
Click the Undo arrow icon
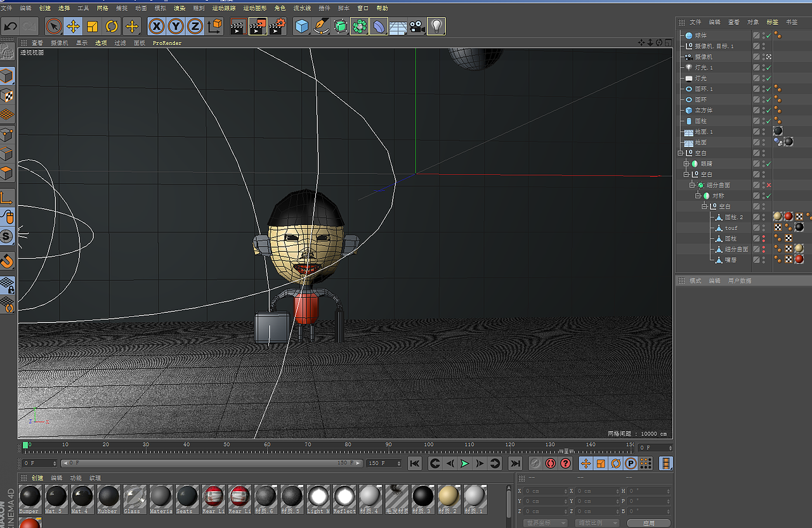coord(10,26)
